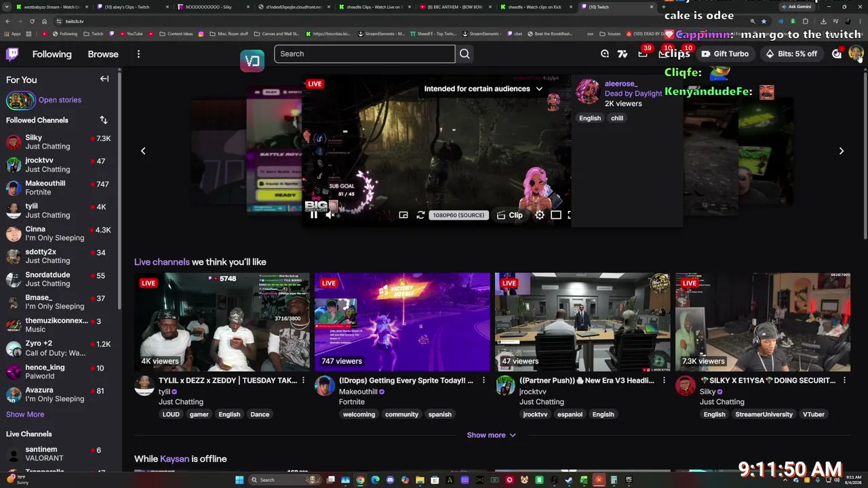Click the VTuber tag under Silky
This screenshot has width=868, height=488.
pyautogui.click(x=814, y=414)
